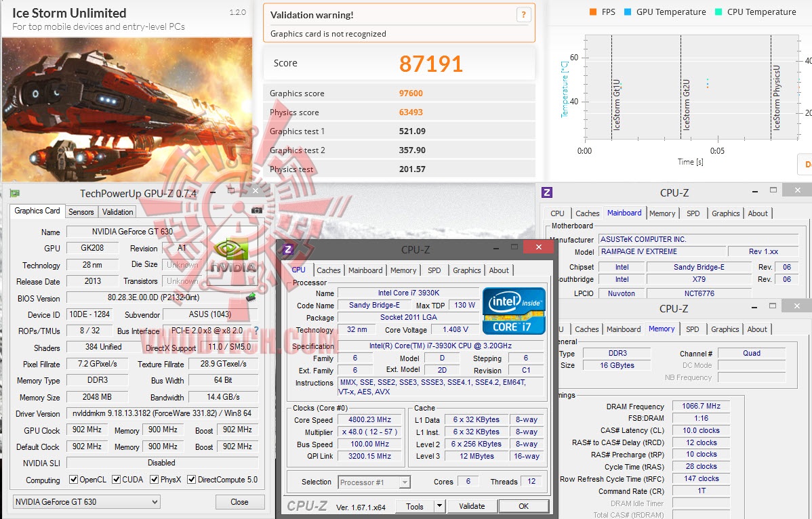Image resolution: width=812 pixels, height=519 pixels.
Task: Toggle the CUDA checkbox in GPU-Z
Action: (x=117, y=480)
